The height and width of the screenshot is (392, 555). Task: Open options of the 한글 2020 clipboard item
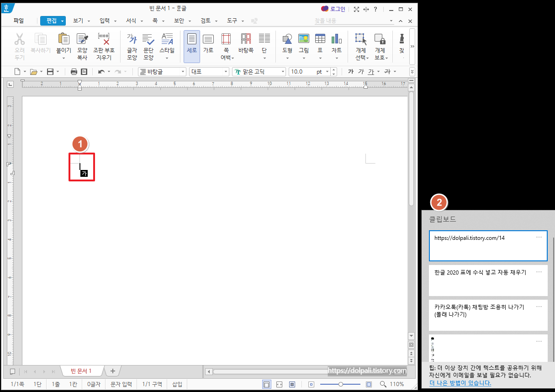point(539,271)
